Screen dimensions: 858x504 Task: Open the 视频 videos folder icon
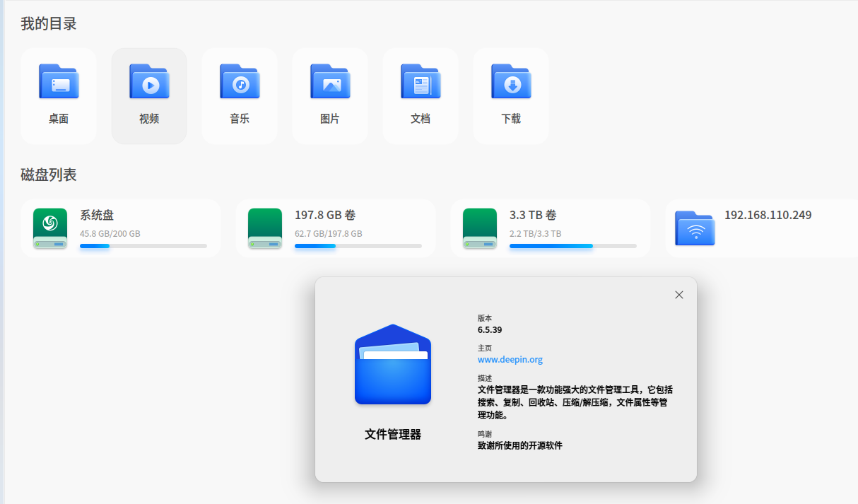(x=149, y=81)
